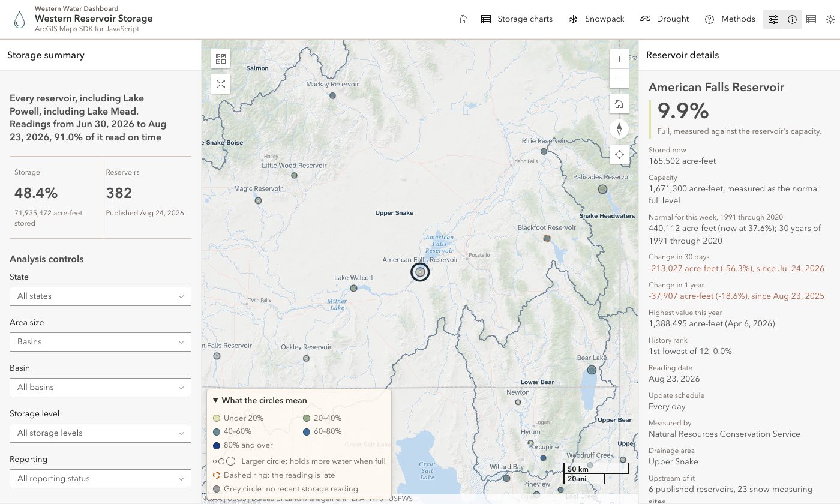Click the 20–40% legend swatch
Viewport: 840px width, 504px height.
pyautogui.click(x=307, y=418)
